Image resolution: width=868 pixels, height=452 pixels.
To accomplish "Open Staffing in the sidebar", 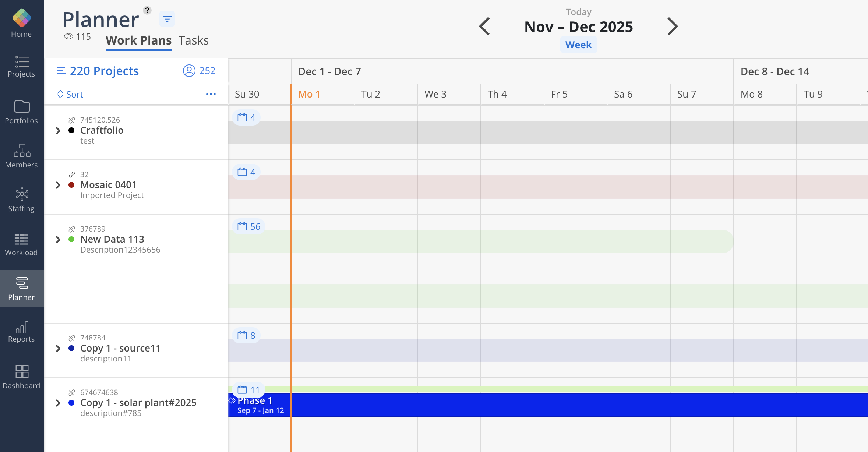I will click(21, 199).
